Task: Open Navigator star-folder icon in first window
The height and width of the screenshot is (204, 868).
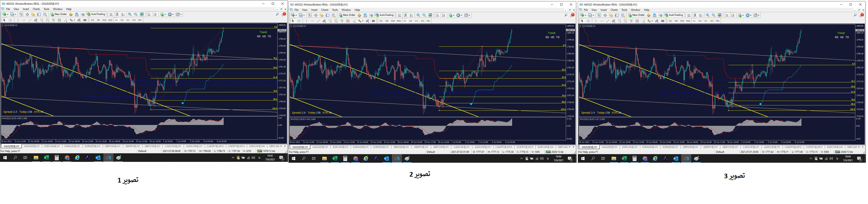Action: 33,15
